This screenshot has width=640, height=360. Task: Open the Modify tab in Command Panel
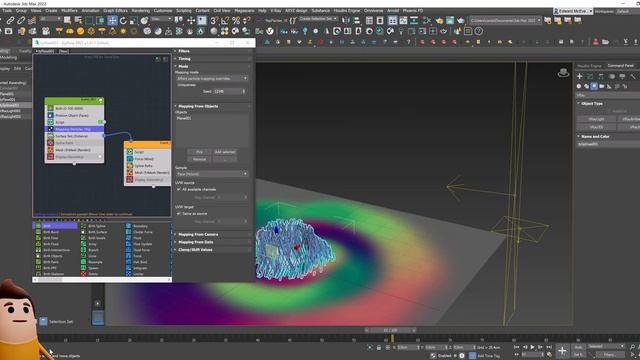point(590,76)
